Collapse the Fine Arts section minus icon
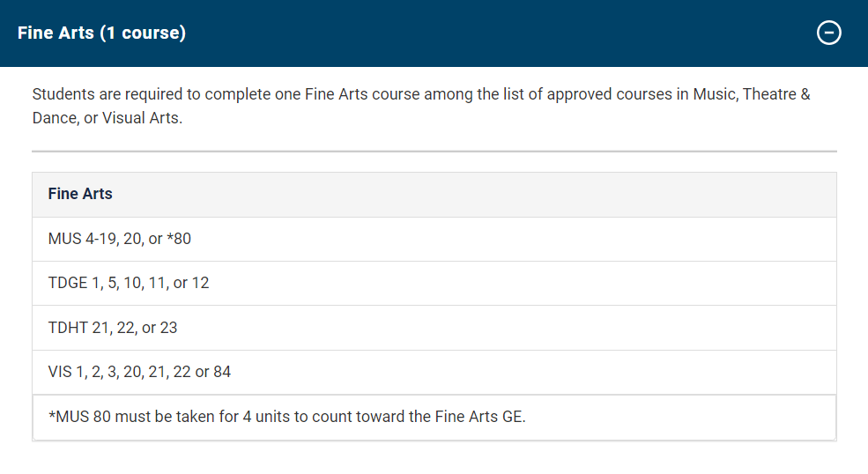This screenshot has height=474, width=868. (829, 33)
